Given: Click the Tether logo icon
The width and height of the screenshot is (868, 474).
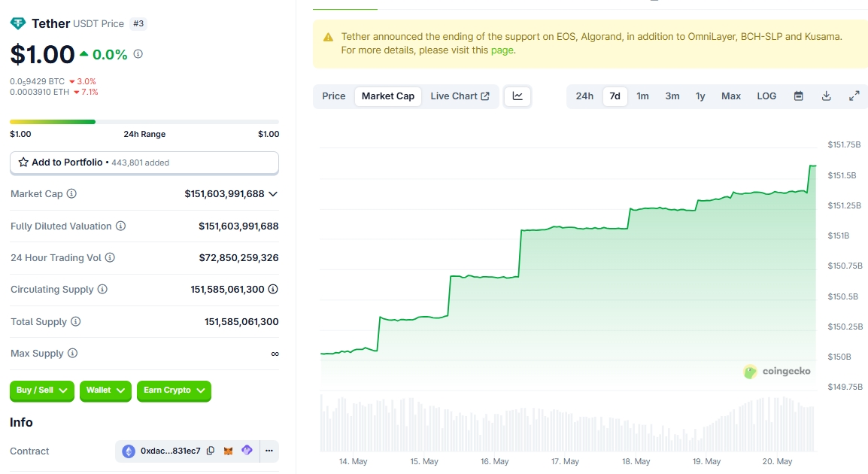Looking at the screenshot, I should 18,23.
